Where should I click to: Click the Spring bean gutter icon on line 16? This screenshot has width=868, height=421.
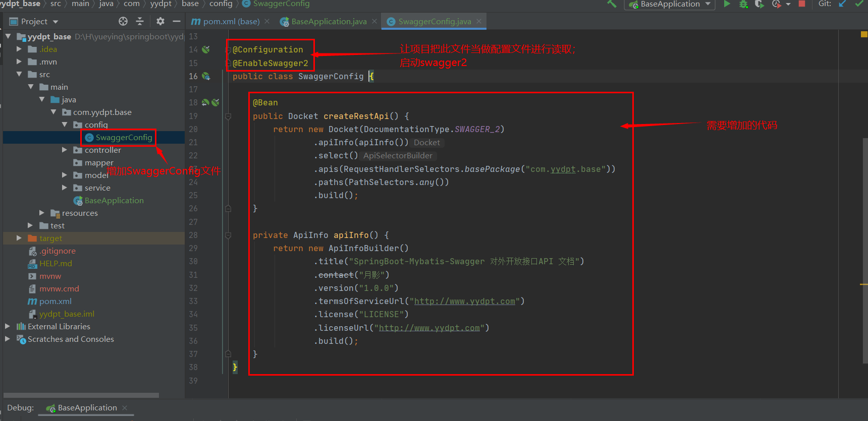pos(206,76)
